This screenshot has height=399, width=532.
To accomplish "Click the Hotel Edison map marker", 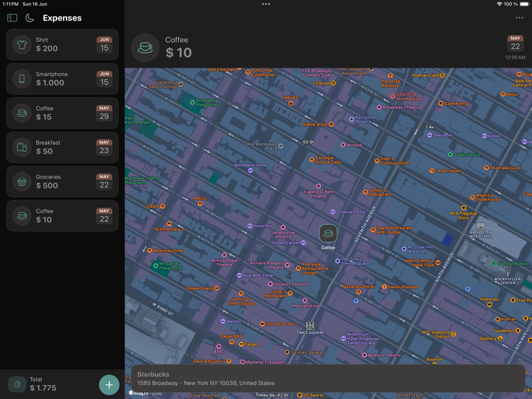I will click(303, 243).
